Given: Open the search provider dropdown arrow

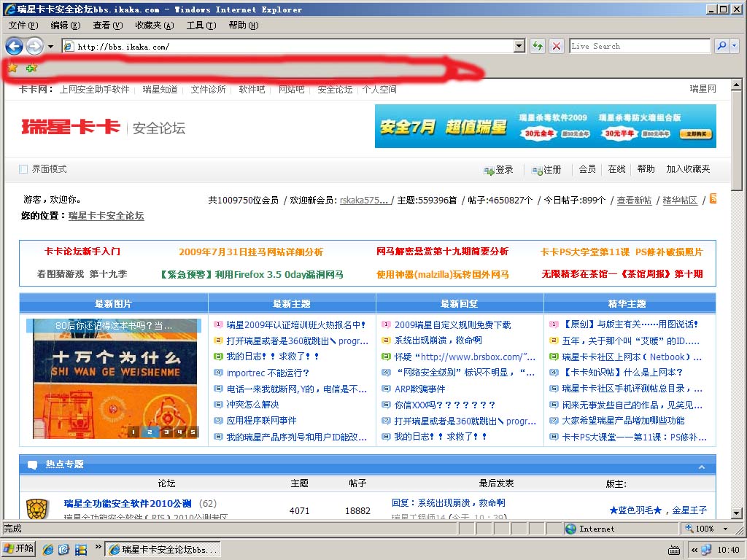Looking at the screenshot, I should [734, 46].
